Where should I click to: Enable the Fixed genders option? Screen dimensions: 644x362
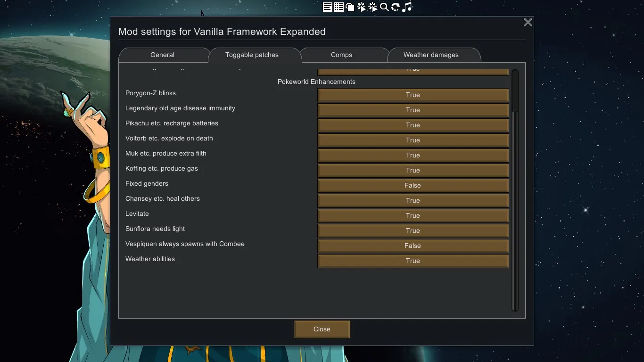click(413, 185)
